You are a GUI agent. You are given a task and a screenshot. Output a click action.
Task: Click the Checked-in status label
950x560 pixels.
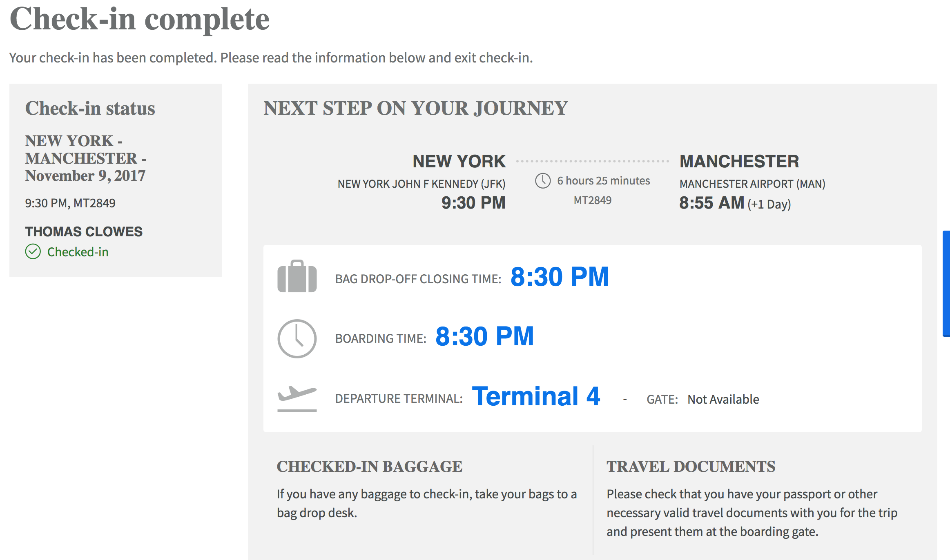tap(78, 252)
